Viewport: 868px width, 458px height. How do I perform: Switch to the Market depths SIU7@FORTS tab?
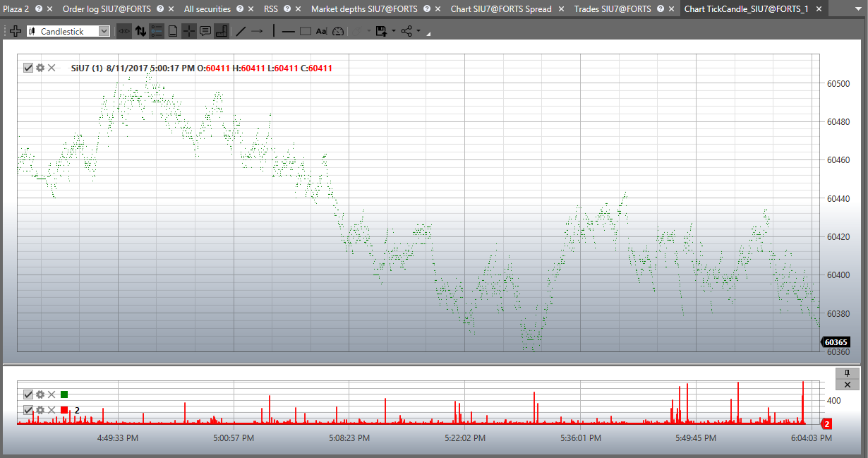point(363,9)
